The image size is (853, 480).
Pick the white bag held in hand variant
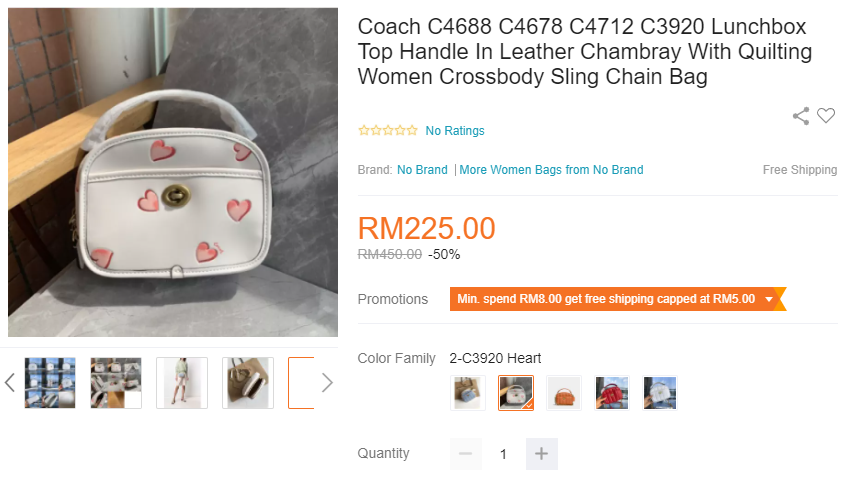[x=659, y=393]
